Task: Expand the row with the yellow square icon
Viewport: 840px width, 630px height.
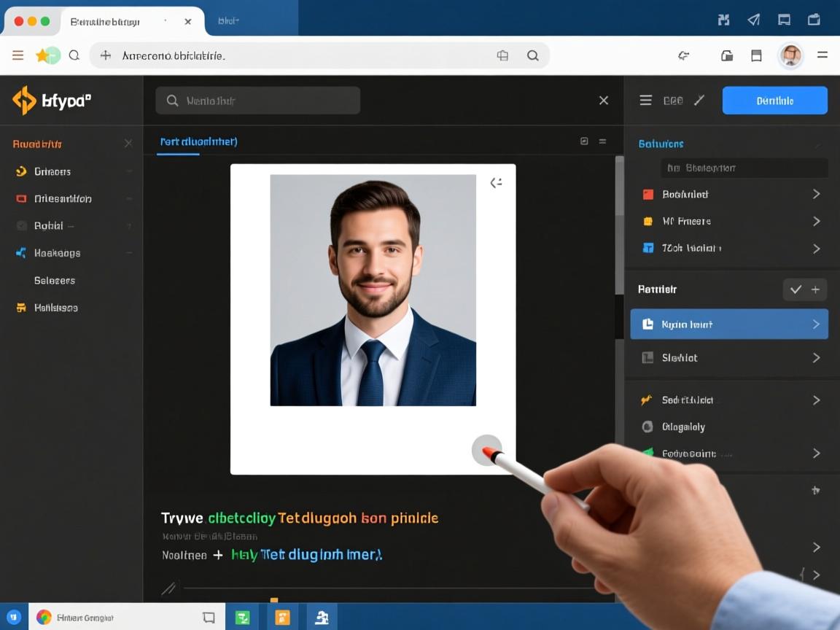Action: [x=816, y=222]
